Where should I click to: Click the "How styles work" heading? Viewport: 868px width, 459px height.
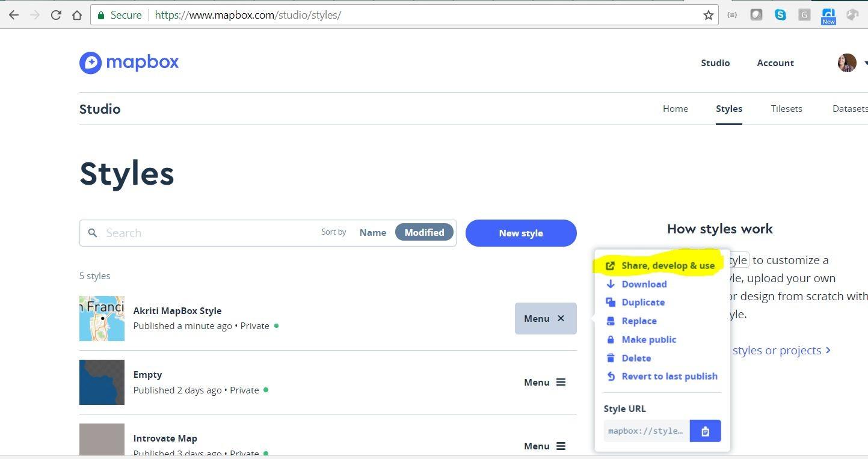[720, 229]
